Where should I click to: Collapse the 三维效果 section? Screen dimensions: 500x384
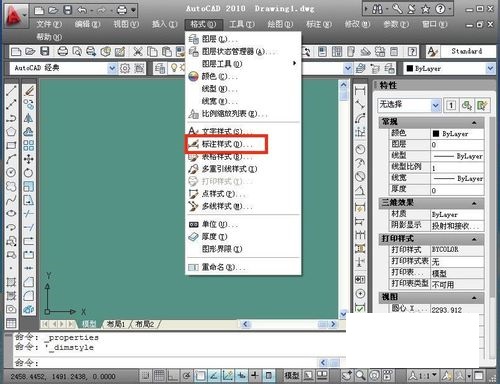click(x=474, y=203)
